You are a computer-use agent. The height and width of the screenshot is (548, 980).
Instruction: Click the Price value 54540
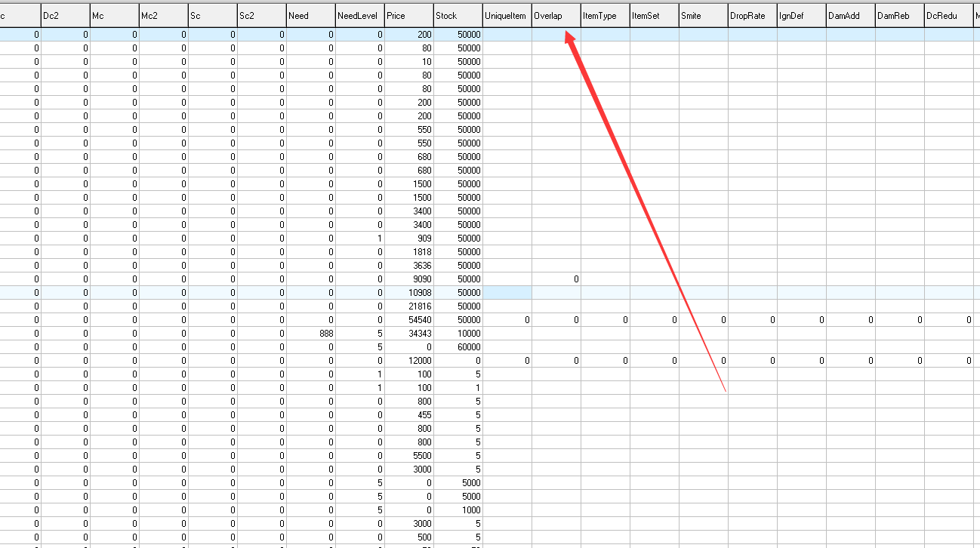[409, 320]
